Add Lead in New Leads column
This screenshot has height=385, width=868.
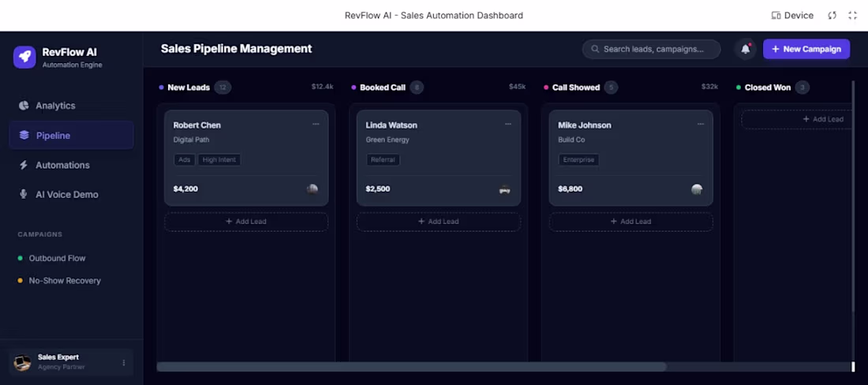click(x=246, y=221)
